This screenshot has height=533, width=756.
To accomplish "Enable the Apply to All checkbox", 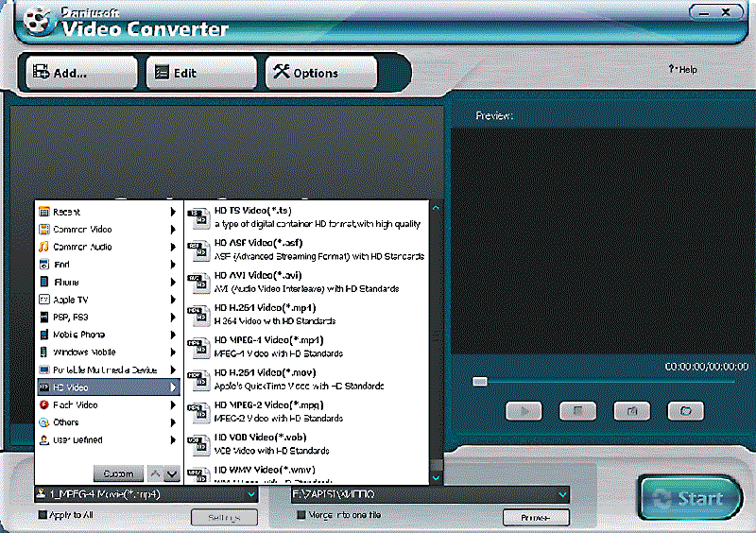I will coord(43,515).
